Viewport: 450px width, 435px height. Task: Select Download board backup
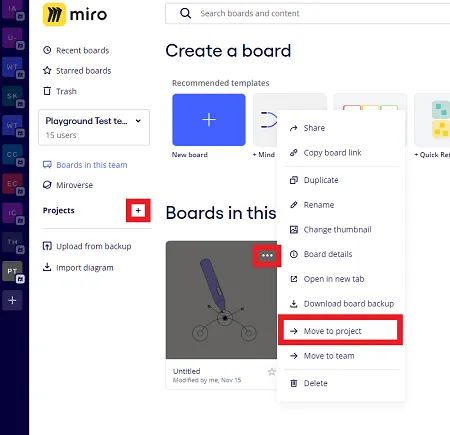(341, 304)
